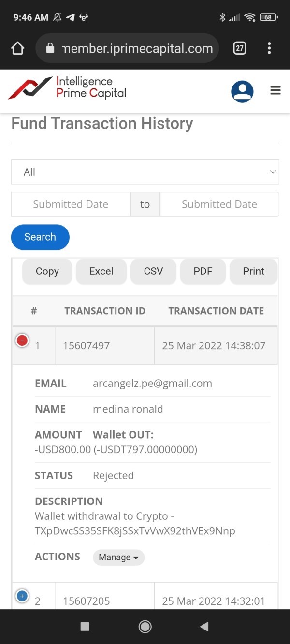This screenshot has width=290, height=644.
Task: Tap the user profile avatar icon
Action: (x=242, y=91)
